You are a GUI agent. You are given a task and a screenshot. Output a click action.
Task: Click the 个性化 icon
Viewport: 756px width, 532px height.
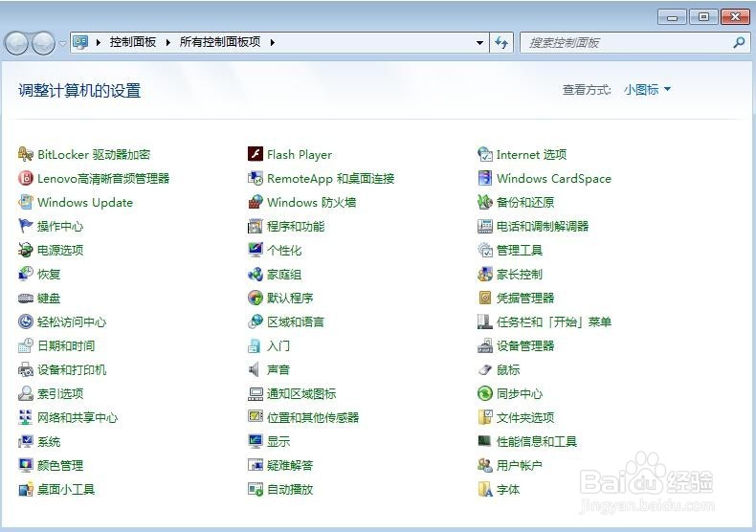(256, 250)
